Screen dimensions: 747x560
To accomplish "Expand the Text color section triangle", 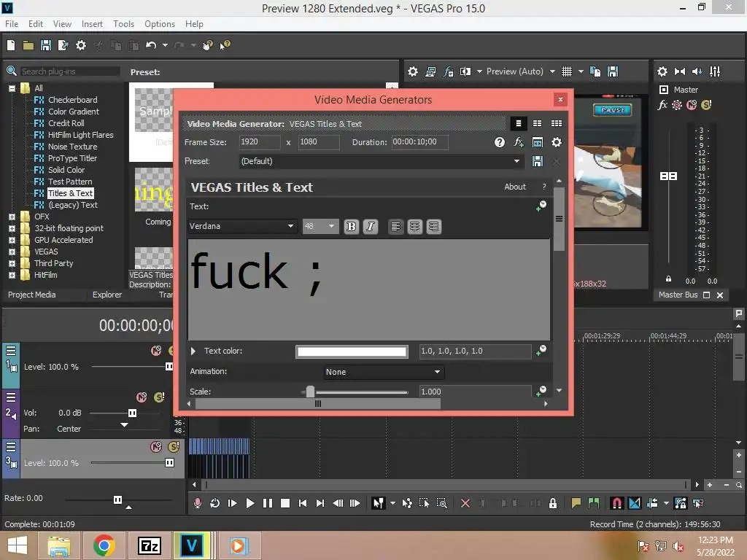I will (x=193, y=351).
